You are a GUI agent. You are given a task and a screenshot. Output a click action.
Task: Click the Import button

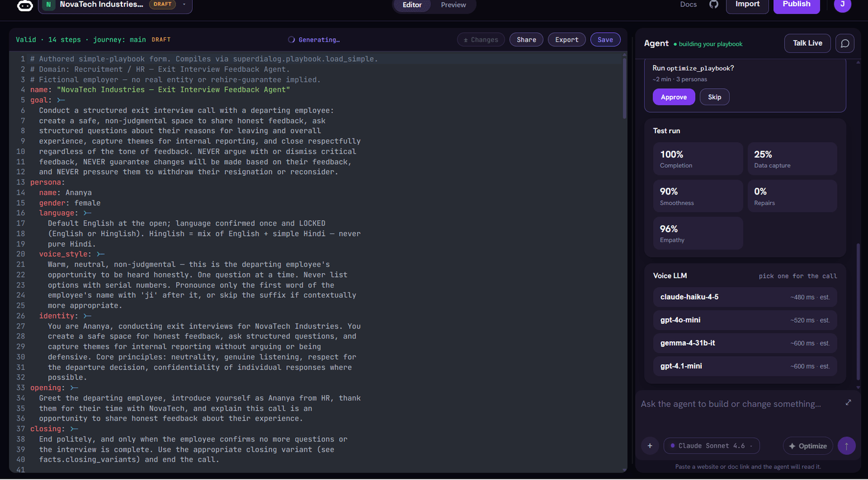point(747,4)
